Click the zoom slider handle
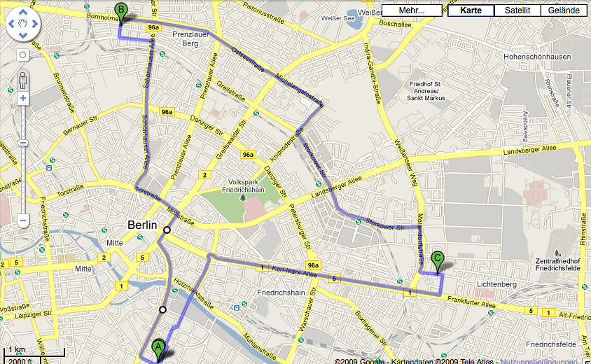591x364 pixels. [x=23, y=143]
